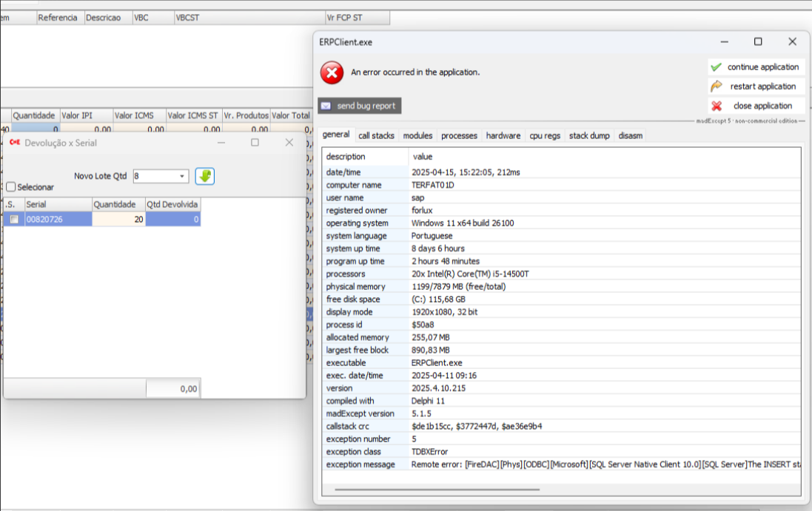Click the green checkmark continue icon

[716, 67]
